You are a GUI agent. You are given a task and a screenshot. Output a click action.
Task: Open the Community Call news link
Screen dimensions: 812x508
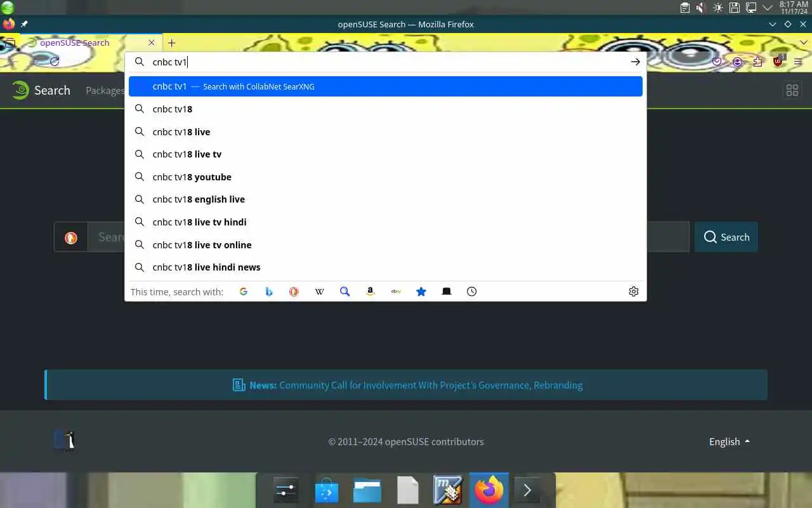point(431,385)
